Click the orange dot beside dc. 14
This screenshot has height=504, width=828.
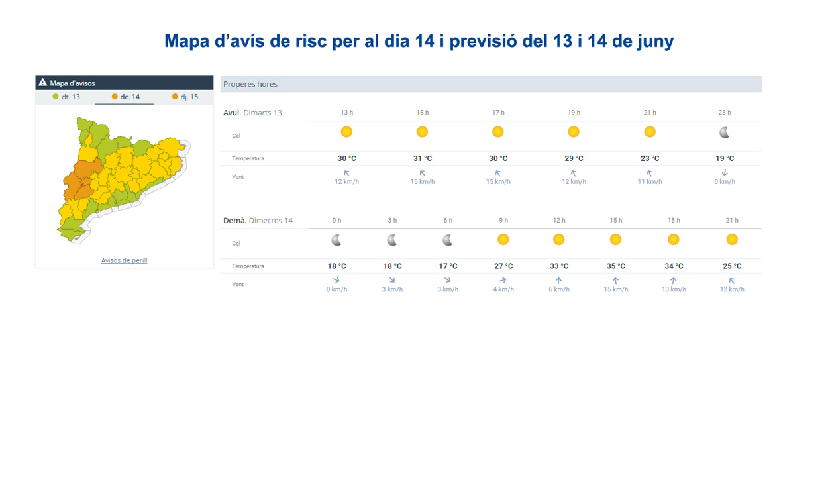(115, 97)
